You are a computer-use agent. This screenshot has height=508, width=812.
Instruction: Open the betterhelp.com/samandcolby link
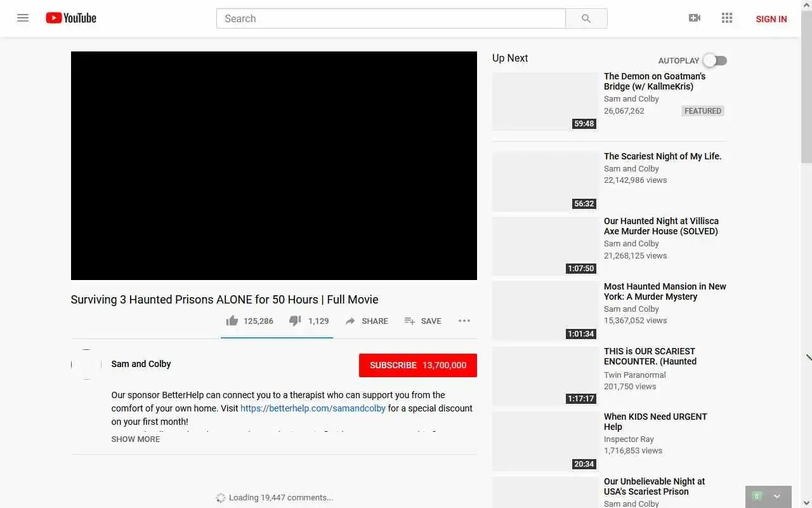click(313, 408)
